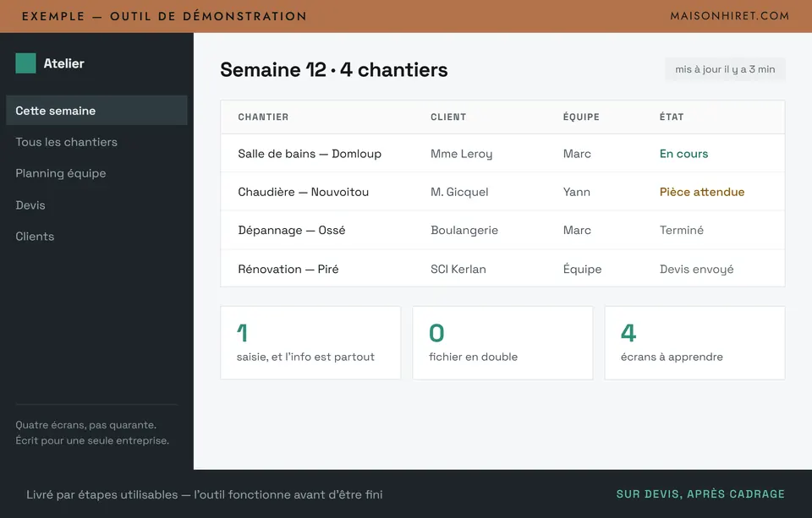Go to Tous les chantiers
The height and width of the screenshot is (518, 812).
(66, 142)
